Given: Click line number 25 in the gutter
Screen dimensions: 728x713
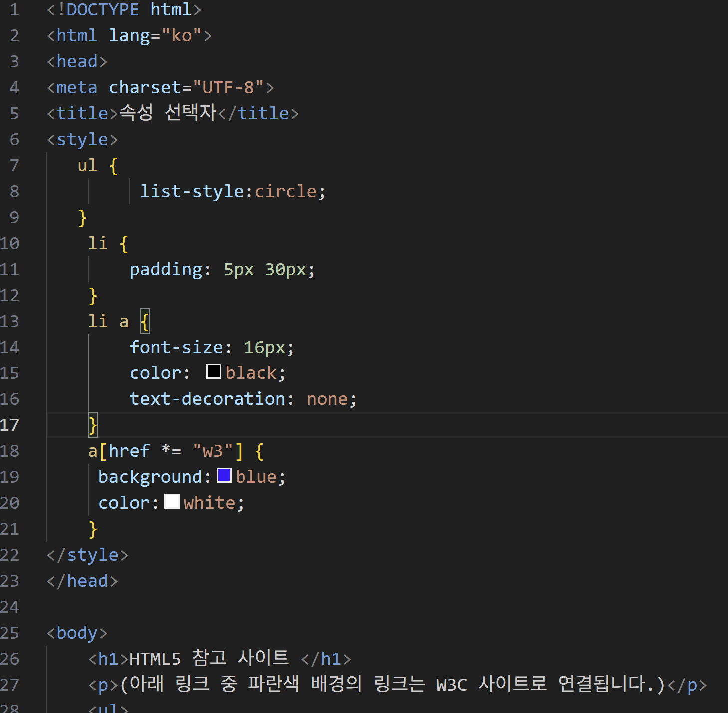Looking at the screenshot, I should point(10,633).
